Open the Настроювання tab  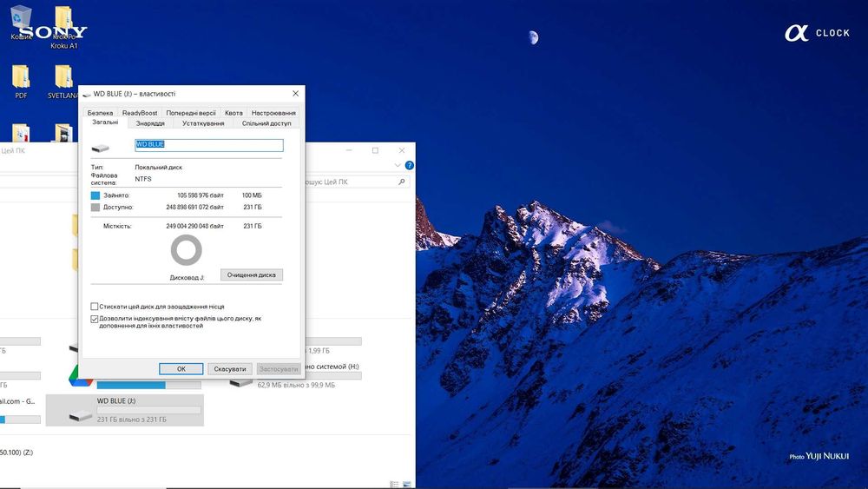pos(273,112)
